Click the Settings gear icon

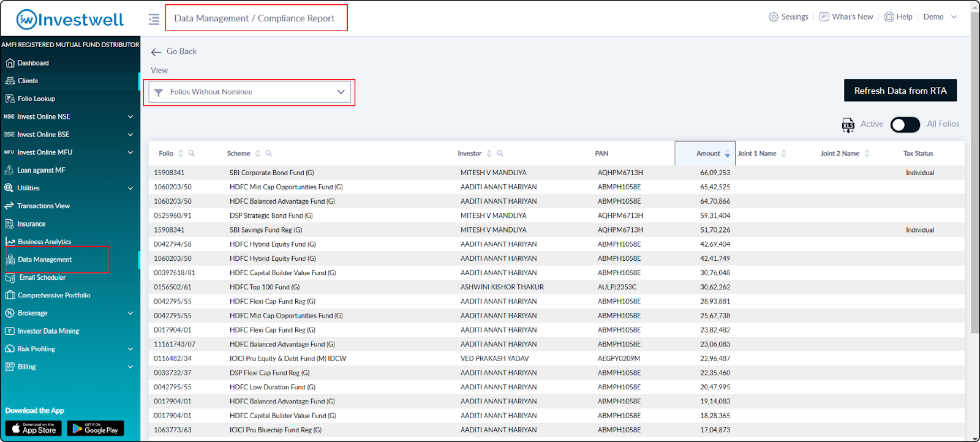coord(773,17)
